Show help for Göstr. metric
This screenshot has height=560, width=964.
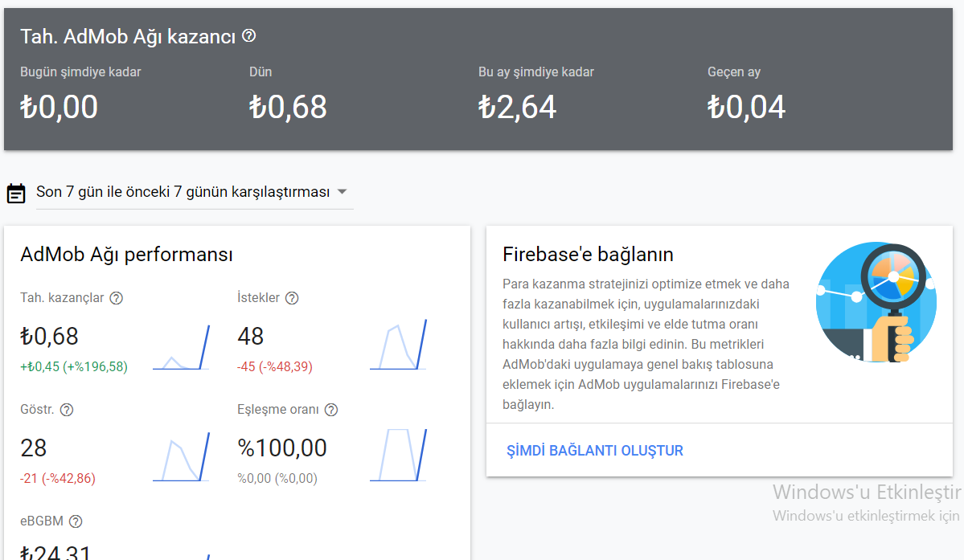point(67,410)
